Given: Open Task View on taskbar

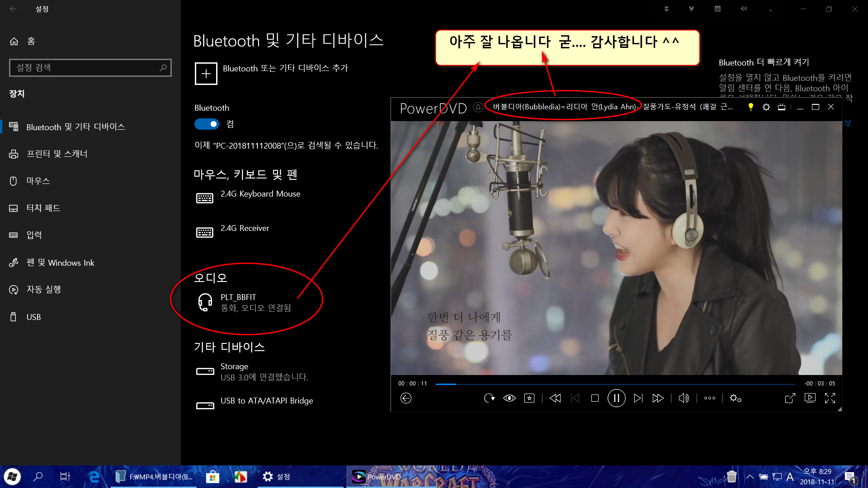Looking at the screenshot, I should tap(65, 477).
